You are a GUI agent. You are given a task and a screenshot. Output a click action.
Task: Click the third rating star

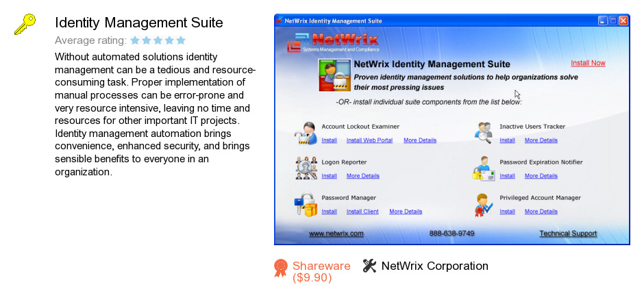click(158, 40)
